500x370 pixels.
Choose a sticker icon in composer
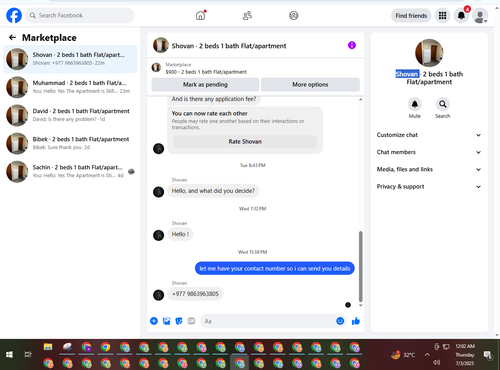click(179, 321)
